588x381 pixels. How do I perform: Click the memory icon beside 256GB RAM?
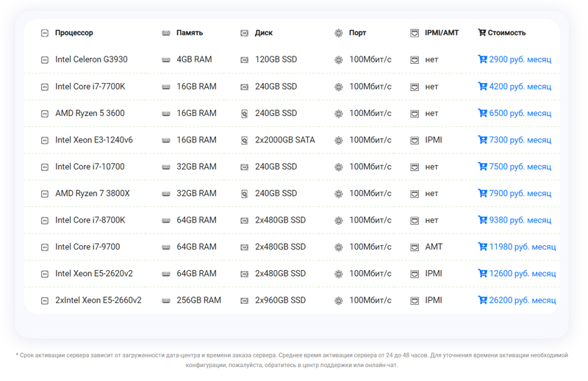coord(166,301)
